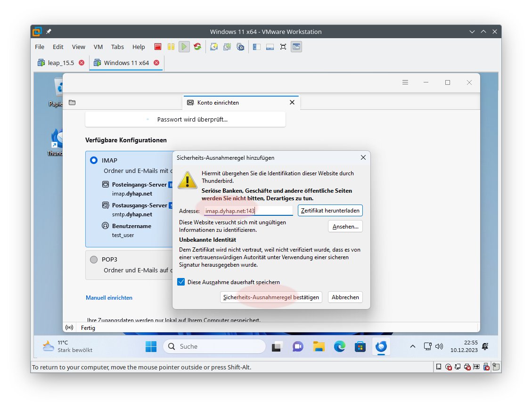Image resolution: width=532 pixels, height=409 pixels.
Task: Close the leap_15.5 VM tab
Action: tap(82, 63)
